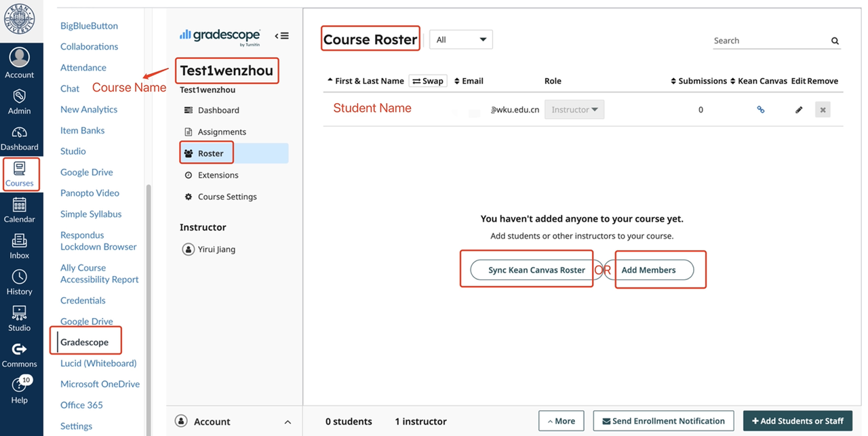Sort roster by Email column
The width and height of the screenshot is (868, 436).
(469, 81)
